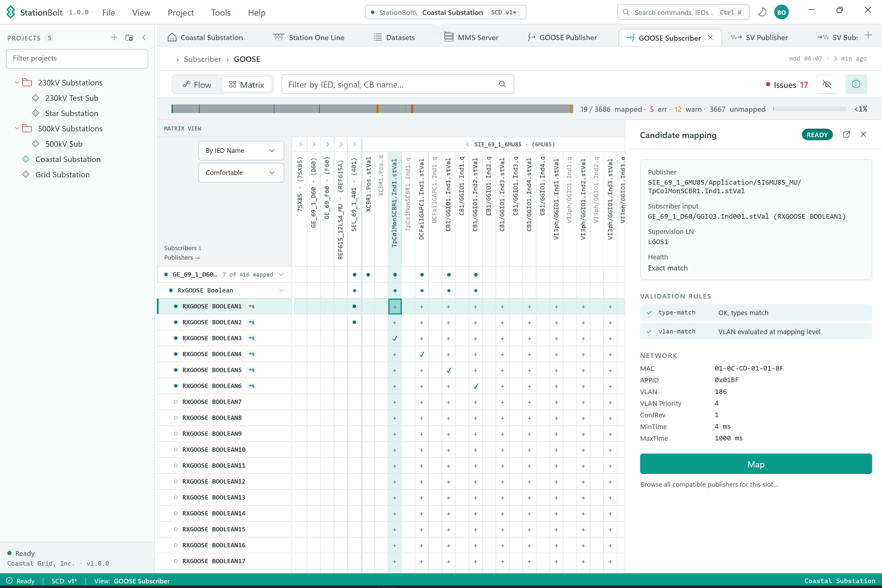Add a new project with plus icon

[114, 37]
